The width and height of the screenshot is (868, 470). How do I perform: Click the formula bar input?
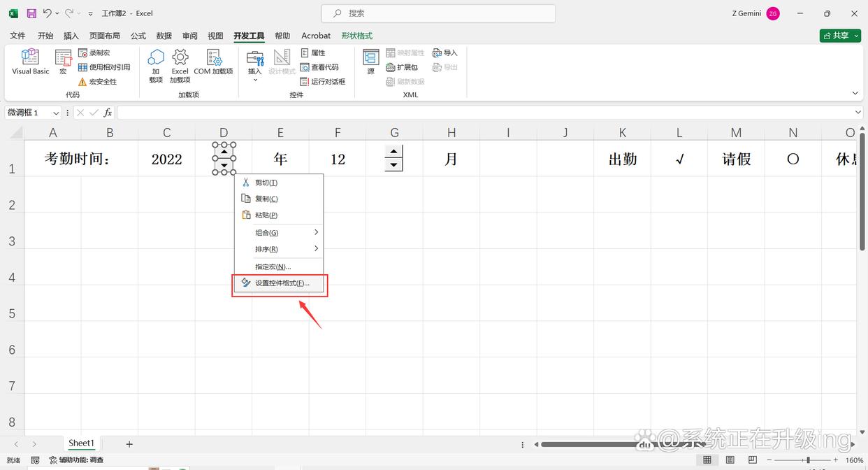(x=486, y=113)
